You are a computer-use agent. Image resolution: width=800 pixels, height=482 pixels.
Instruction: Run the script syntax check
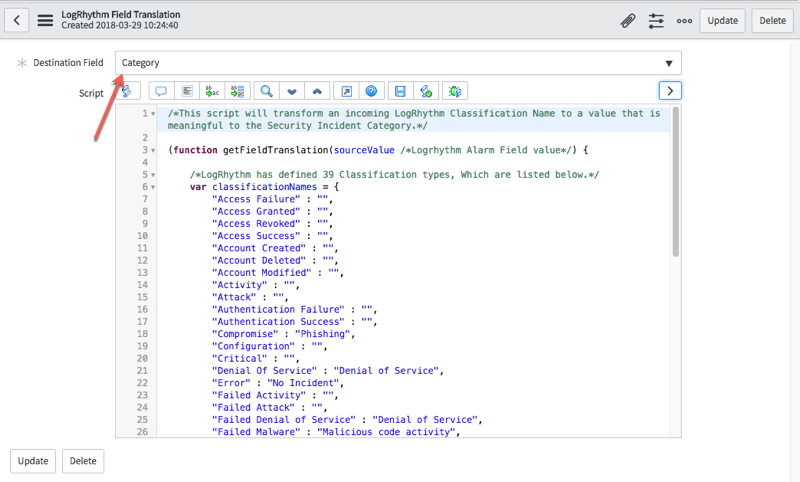(426, 91)
